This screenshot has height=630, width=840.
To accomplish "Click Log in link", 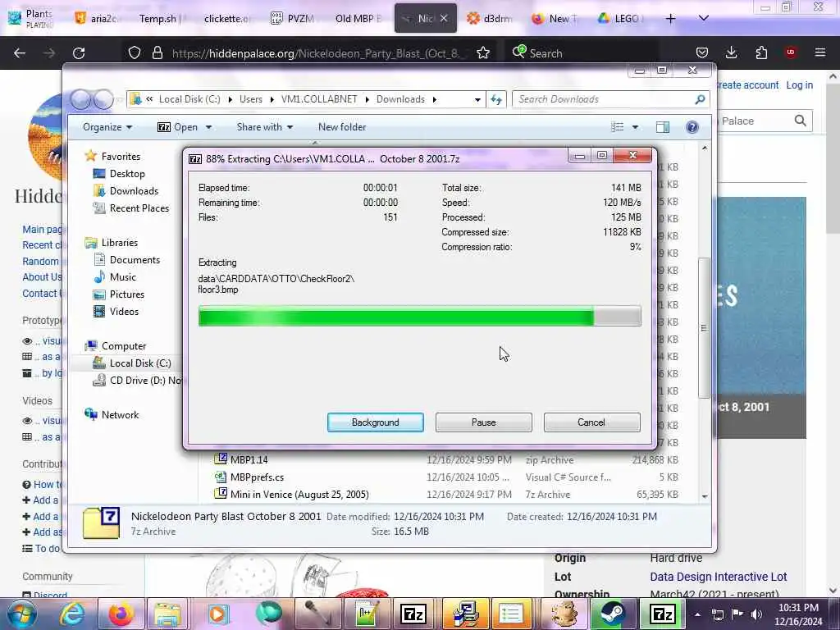I will (x=799, y=84).
